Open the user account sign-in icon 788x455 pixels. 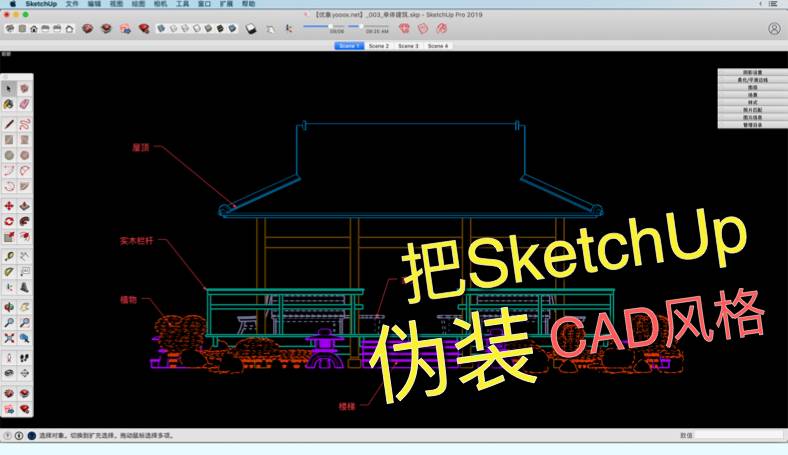[774, 29]
